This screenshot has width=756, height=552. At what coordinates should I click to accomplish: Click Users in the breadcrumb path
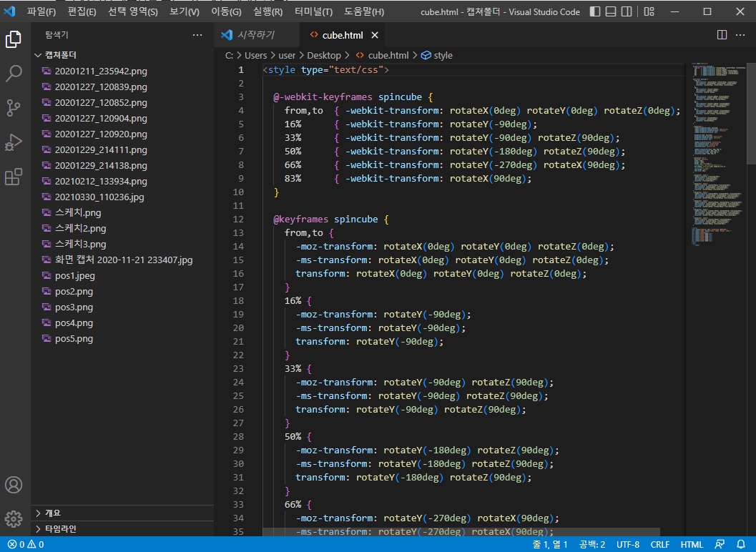coord(255,56)
